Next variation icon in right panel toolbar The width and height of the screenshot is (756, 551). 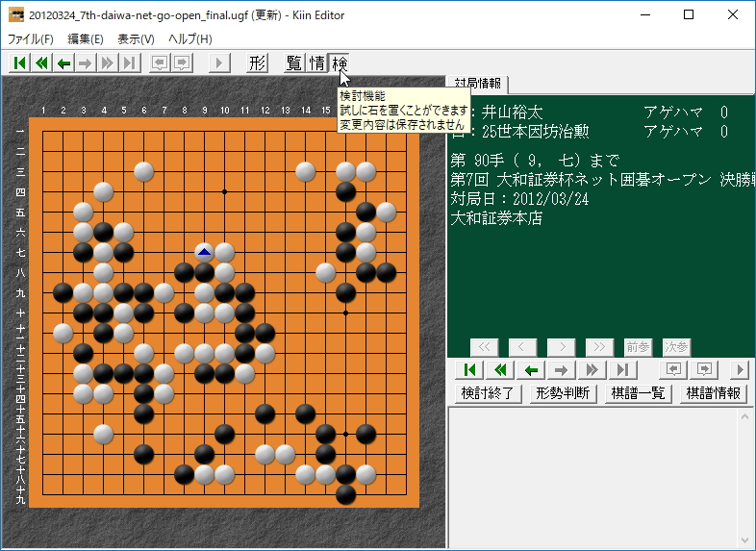tap(704, 370)
